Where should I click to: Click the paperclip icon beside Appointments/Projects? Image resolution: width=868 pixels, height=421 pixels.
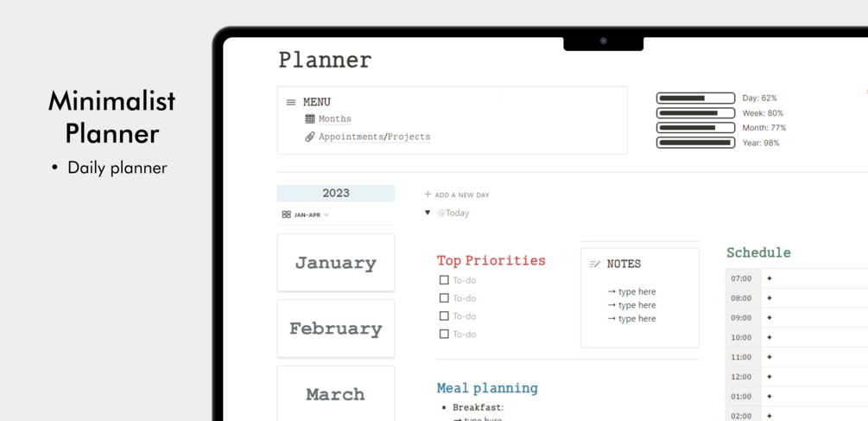click(x=310, y=137)
